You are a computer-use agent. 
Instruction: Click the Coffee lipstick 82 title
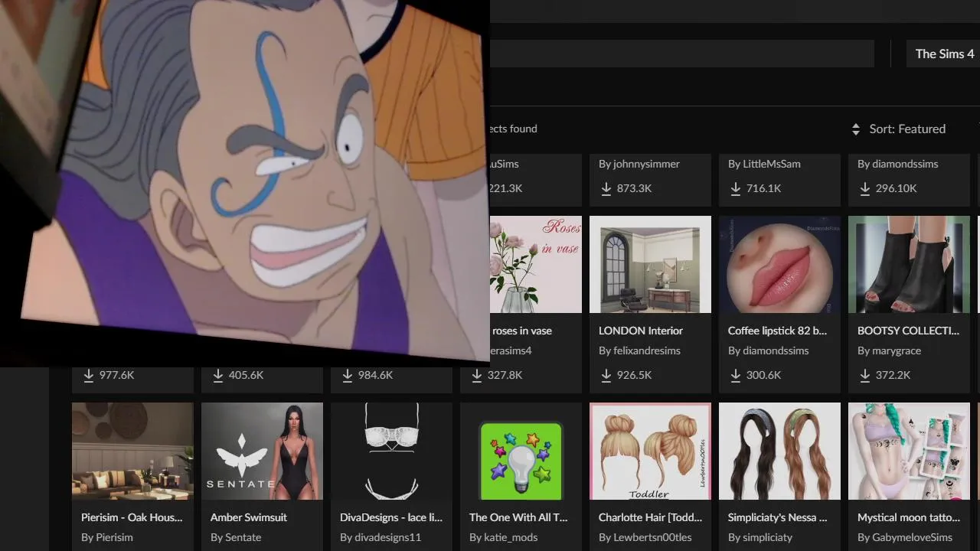[x=777, y=331]
